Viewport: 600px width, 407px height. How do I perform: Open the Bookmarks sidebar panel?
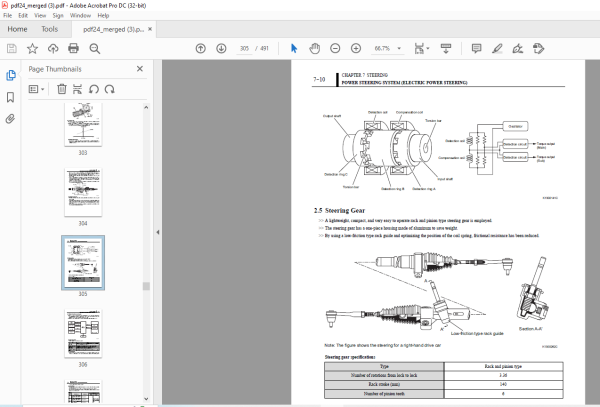click(x=11, y=97)
